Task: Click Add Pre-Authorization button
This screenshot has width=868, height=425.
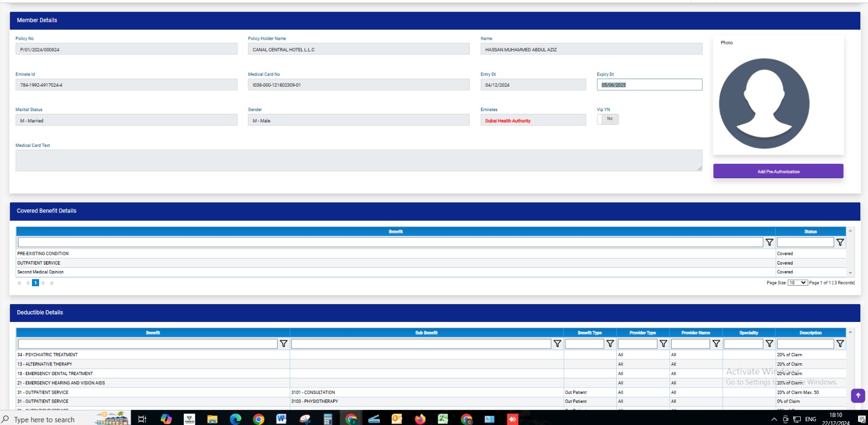Action: 778,171
